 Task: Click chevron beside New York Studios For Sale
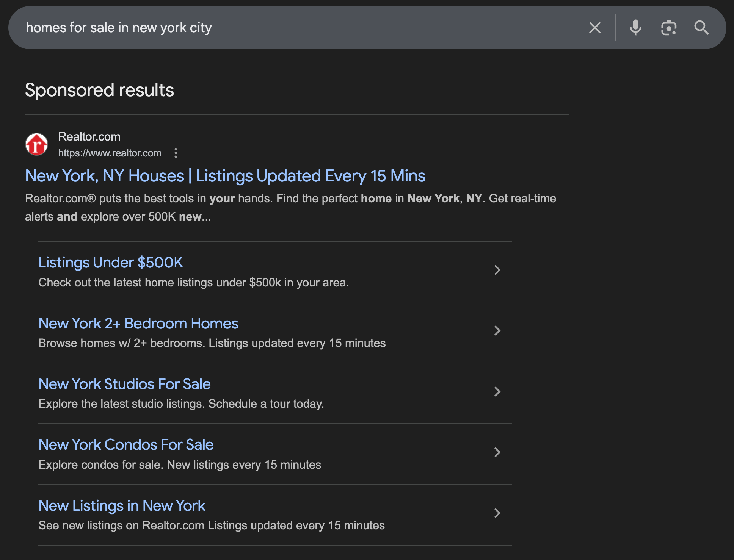click(497, 391)
